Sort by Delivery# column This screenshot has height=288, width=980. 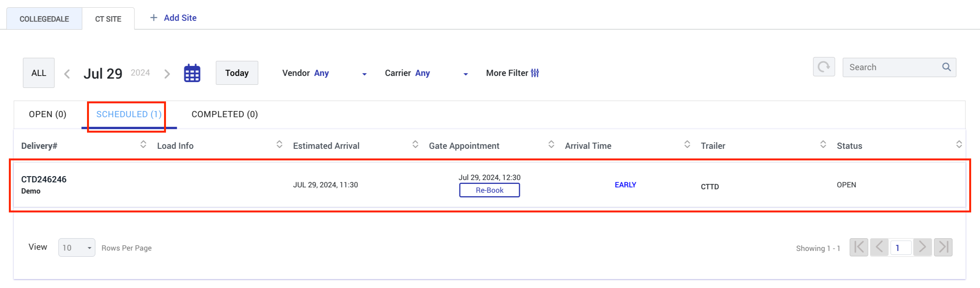click(143, 145)
